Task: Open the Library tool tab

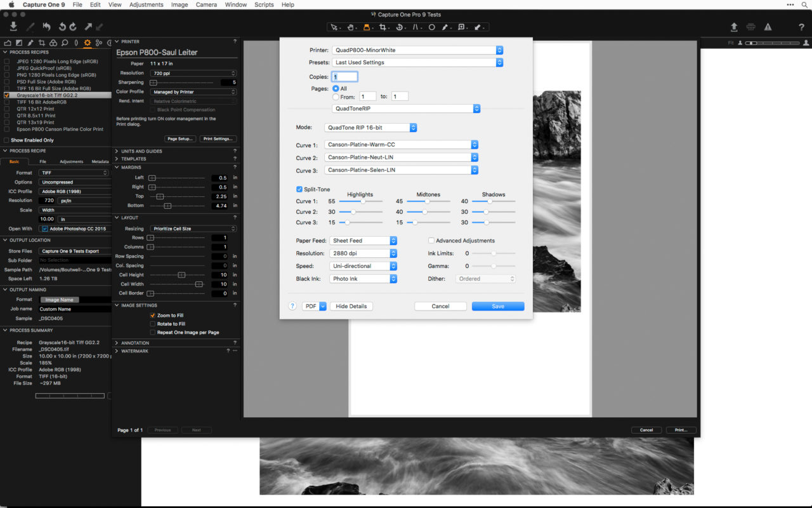Action: click(8, 43)
